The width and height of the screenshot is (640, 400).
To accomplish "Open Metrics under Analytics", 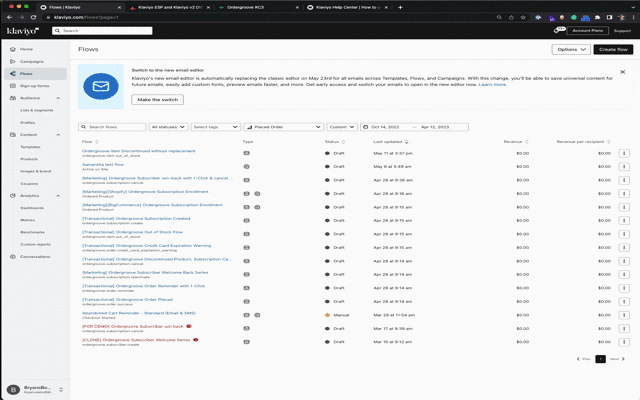I will tap(27, 220).
